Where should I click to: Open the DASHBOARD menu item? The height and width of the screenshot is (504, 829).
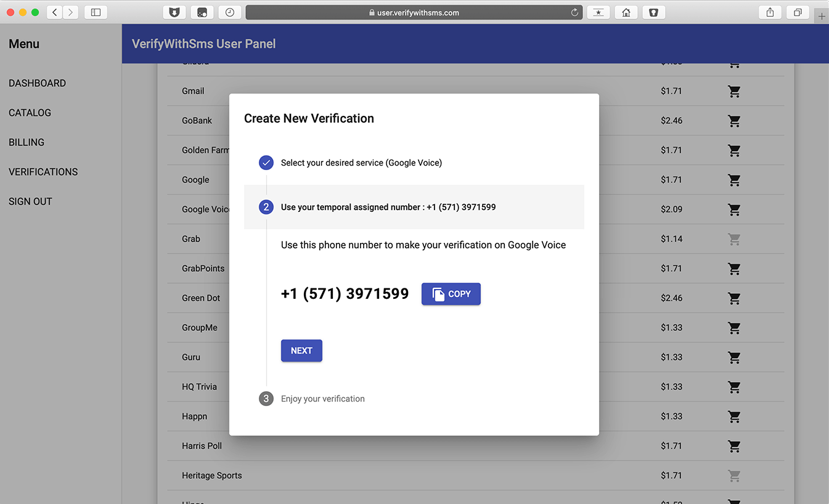37,83
